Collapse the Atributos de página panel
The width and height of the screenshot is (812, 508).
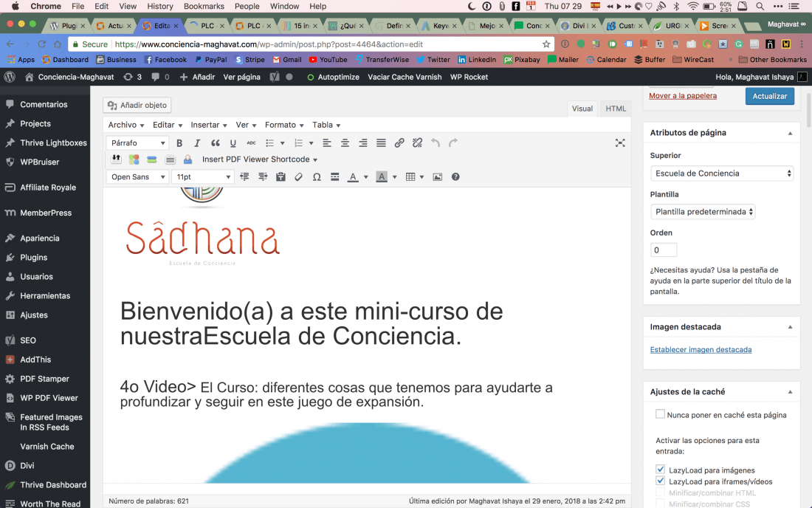tap(790, 133)
